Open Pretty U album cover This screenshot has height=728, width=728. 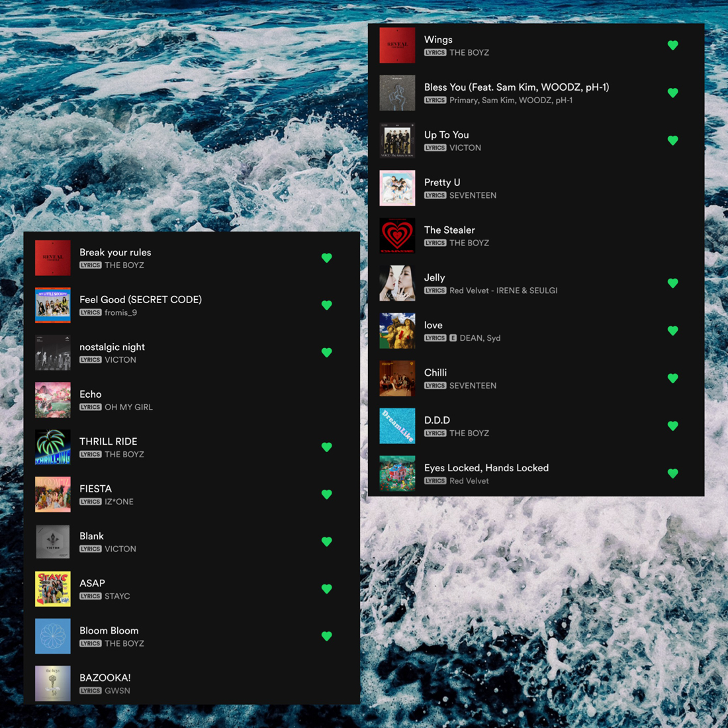[x=398, y=188]
